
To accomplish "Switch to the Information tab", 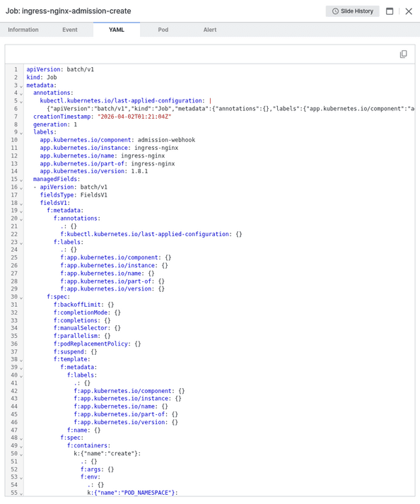I will point(23,30).
